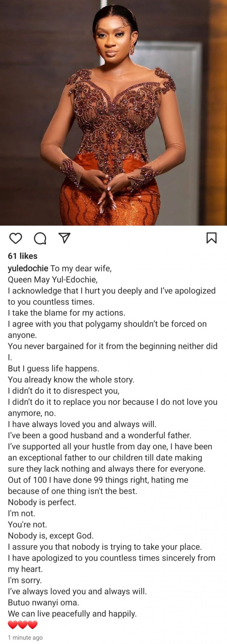Click "I take the blame for my actions."
The image size is (227, 644).
(x=66, y=313)
